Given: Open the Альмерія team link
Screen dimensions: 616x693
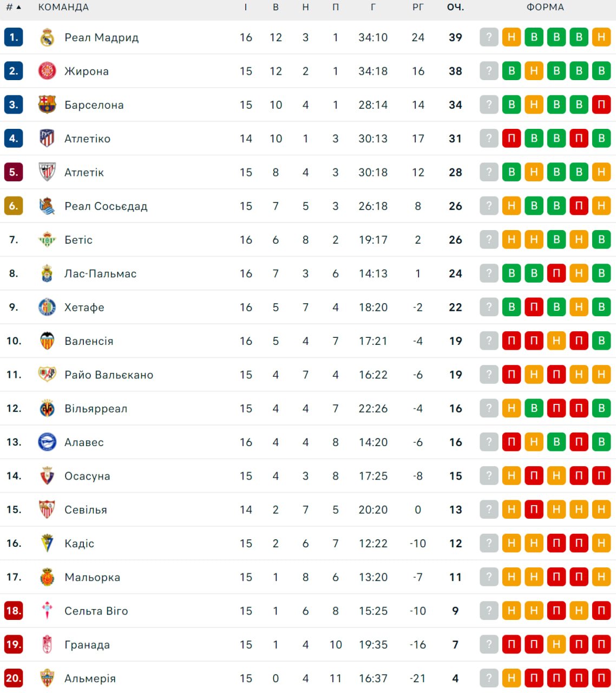Looking at the screenshot, I should click(90, 678).
